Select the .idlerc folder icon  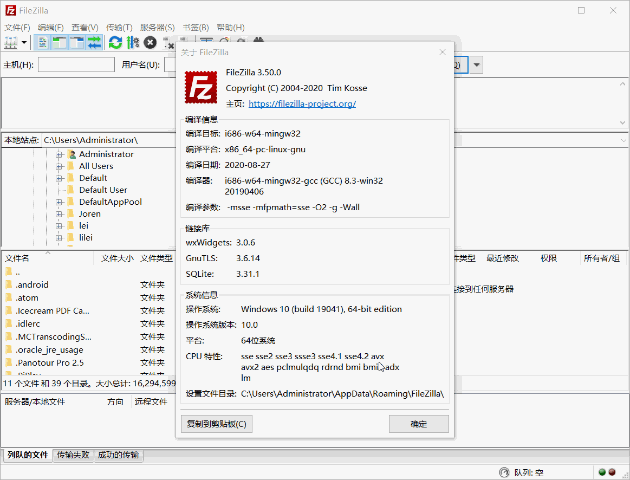point(9,323)
